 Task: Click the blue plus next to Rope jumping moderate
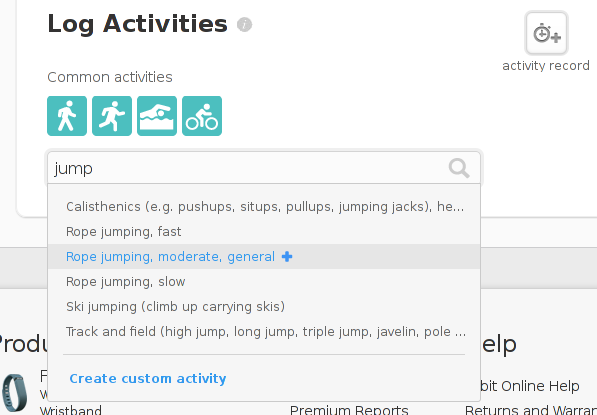[x=287, y=257]
